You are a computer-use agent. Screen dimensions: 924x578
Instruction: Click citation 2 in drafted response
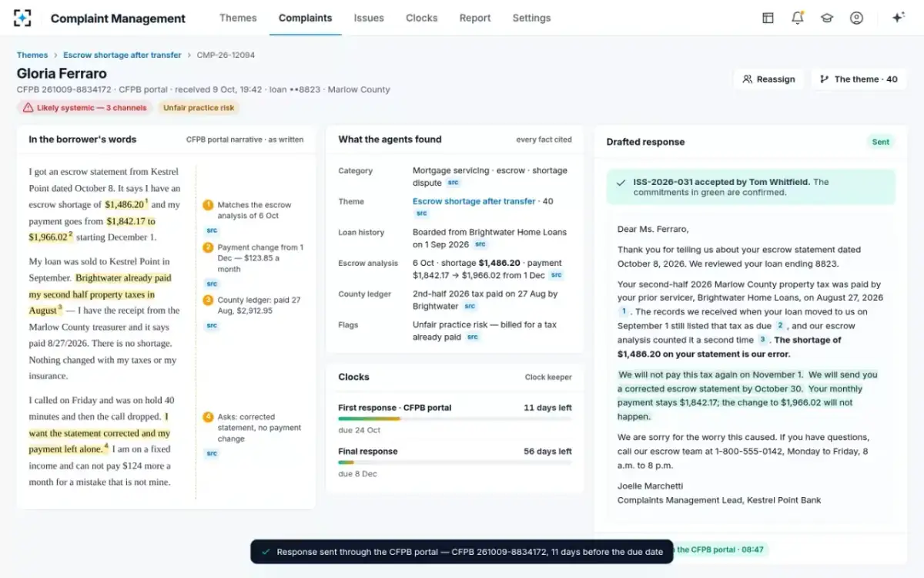(779, 325)
